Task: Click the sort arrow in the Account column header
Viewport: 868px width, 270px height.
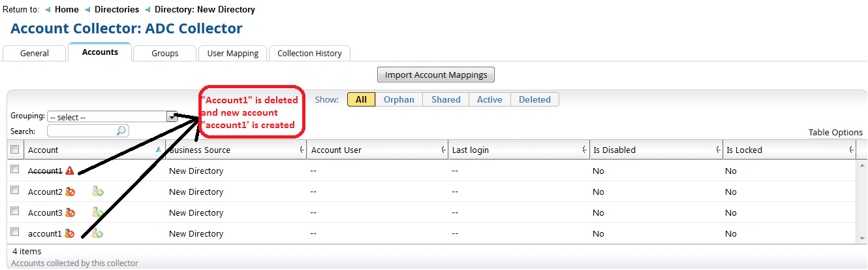Action: point(159,150)
